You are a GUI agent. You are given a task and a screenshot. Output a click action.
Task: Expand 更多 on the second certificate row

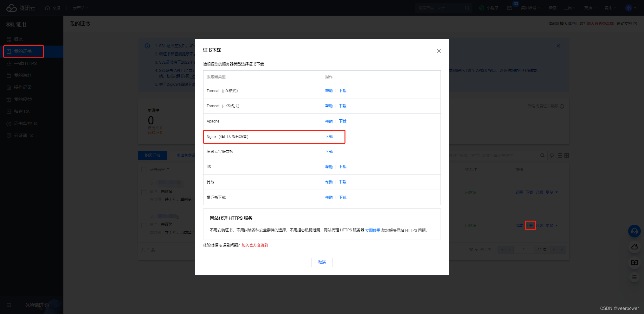(552, 226)
